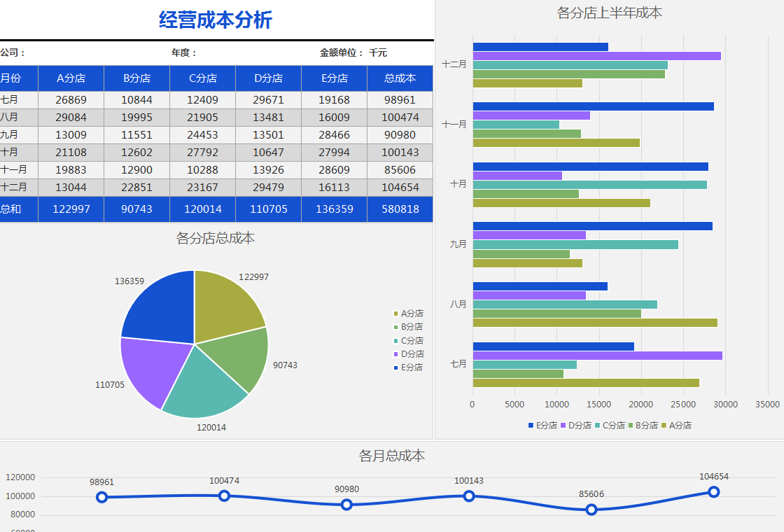This screenshot has width=784, height=532.
Task: Click E分店 swatch in pie legend
Action: (396, 367)
